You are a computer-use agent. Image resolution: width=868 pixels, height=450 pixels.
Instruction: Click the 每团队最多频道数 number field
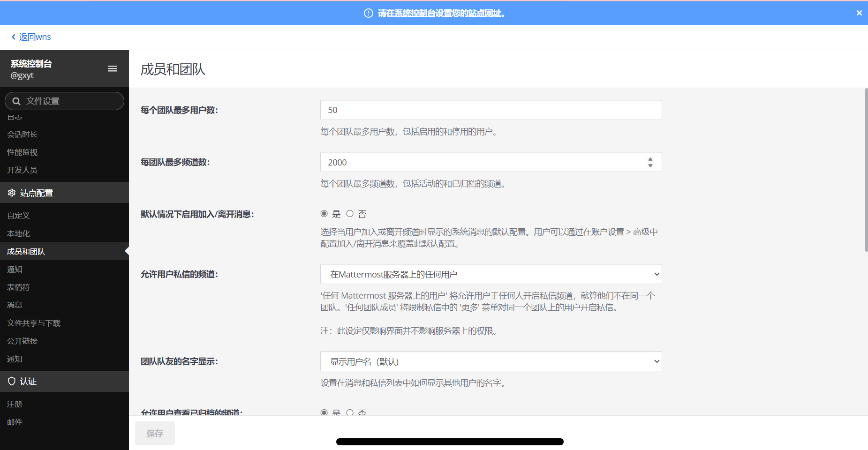(491, 162)
